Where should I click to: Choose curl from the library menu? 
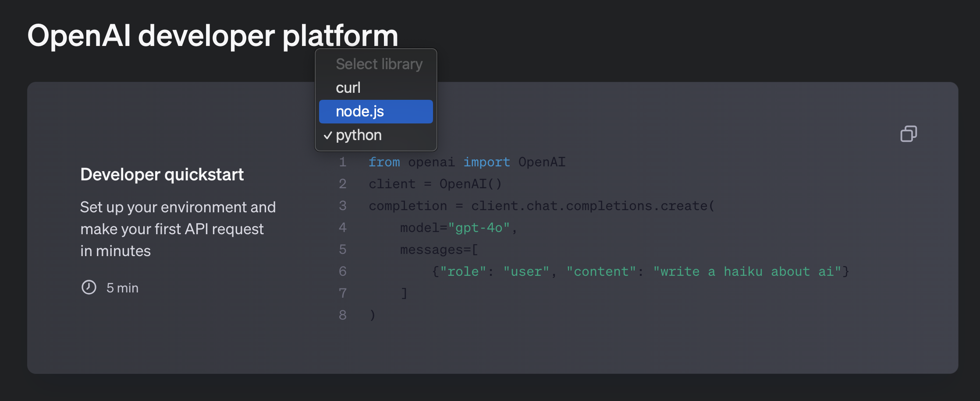376,88
